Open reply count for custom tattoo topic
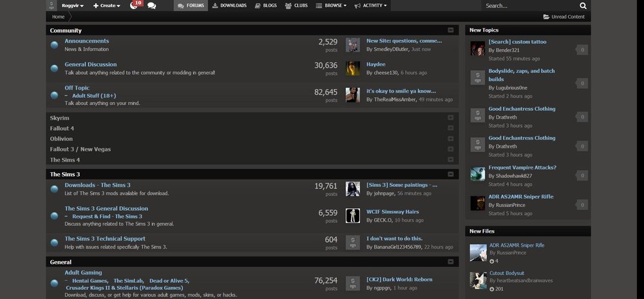Screen dimensions: 644x299 click(x=582, y=50)
